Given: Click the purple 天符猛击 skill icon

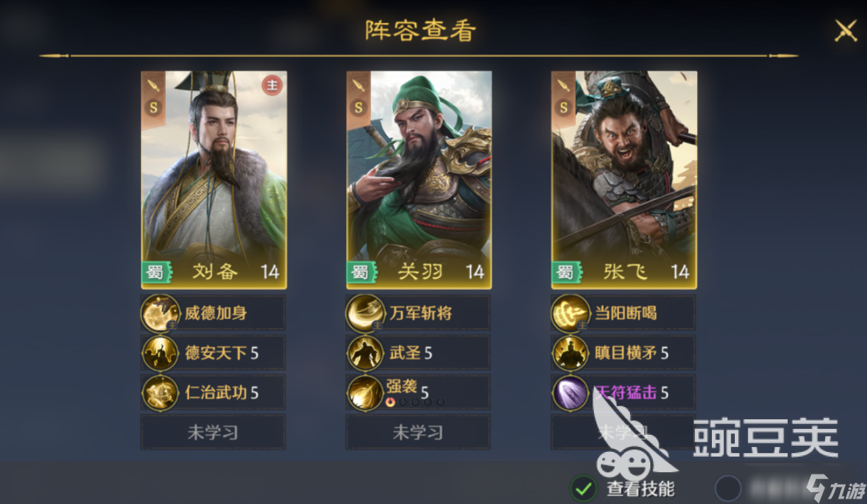Looking at the screenshot, I should tap(570, 392).
